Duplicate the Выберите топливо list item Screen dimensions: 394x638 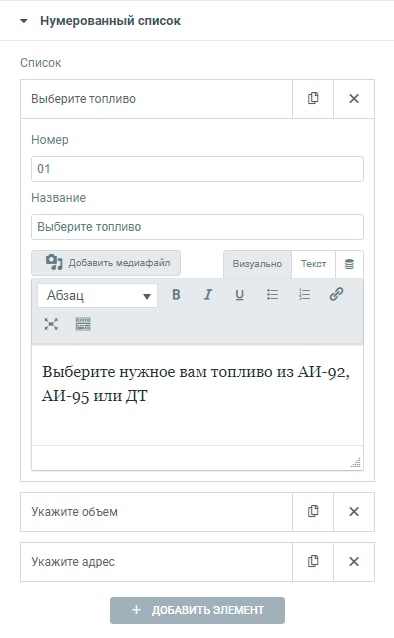(x=313, y=98)
